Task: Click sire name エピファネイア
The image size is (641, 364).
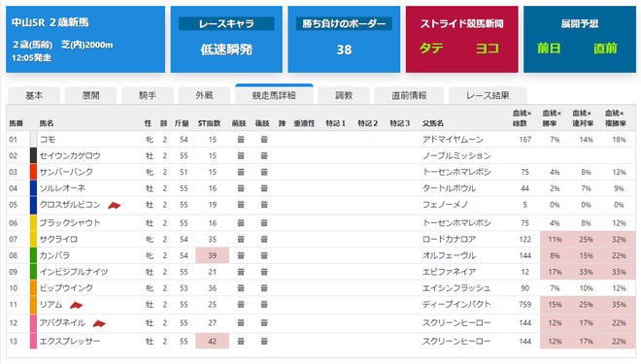Action: pos(449,272)
